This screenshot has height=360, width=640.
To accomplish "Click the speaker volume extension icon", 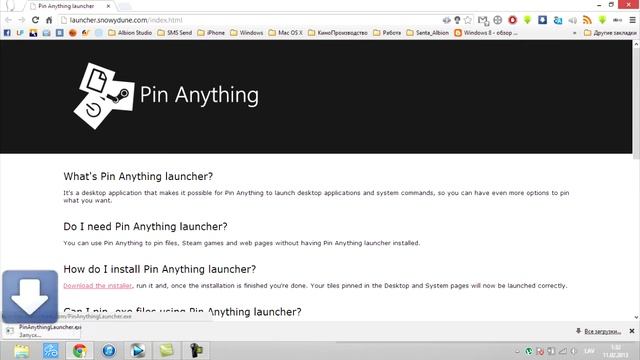I will [572, 20].
